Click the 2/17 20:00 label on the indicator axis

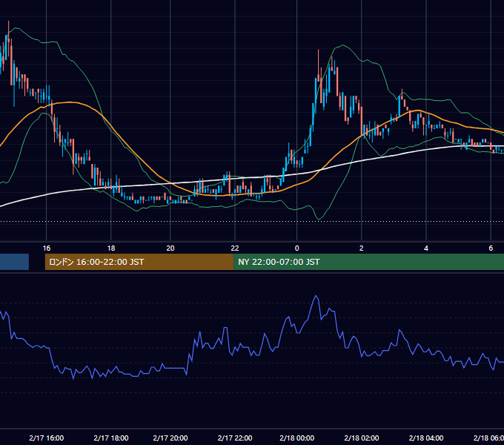[x=170, y=438]
